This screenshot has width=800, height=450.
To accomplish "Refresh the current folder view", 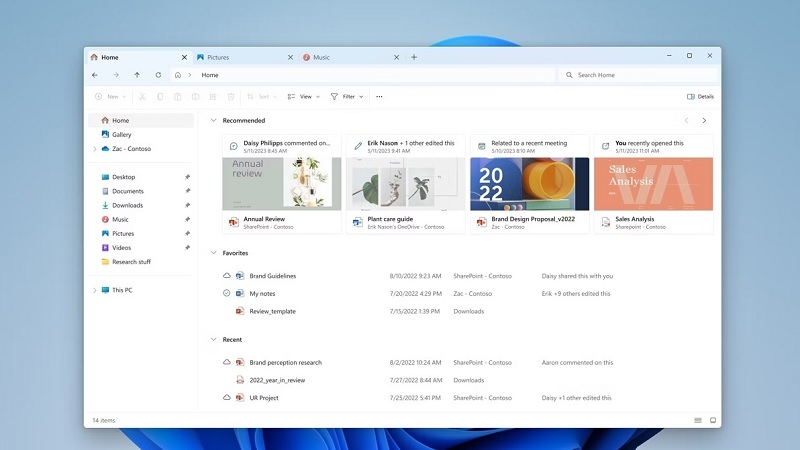I will (x=158, y=75).
